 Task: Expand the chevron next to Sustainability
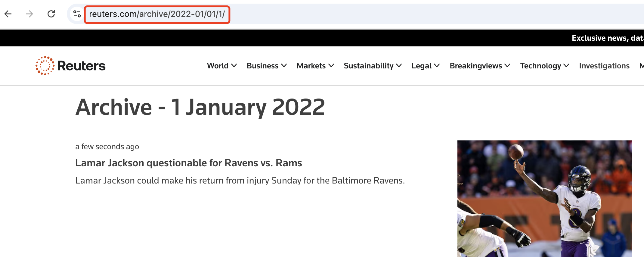click(399, 66)
